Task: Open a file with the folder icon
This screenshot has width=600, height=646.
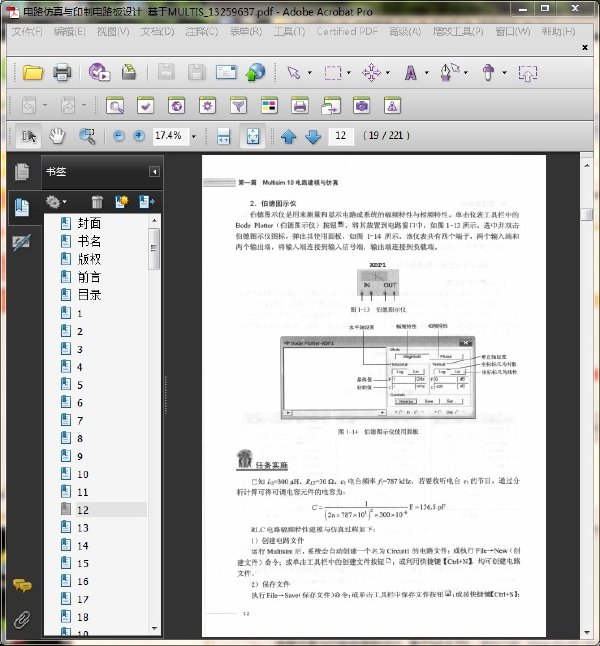Action: click(x=33, y=73)
